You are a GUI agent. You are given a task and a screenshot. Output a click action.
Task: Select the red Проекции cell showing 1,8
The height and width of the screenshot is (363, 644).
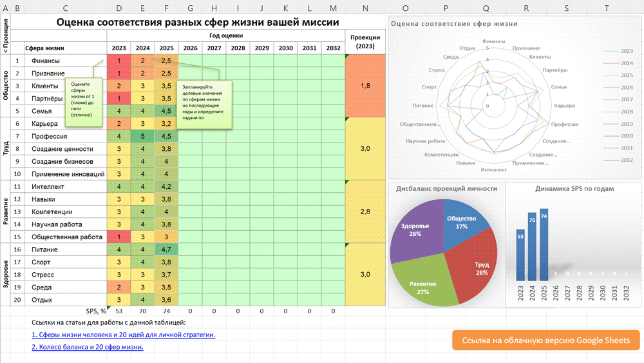[x=365, y=85]
